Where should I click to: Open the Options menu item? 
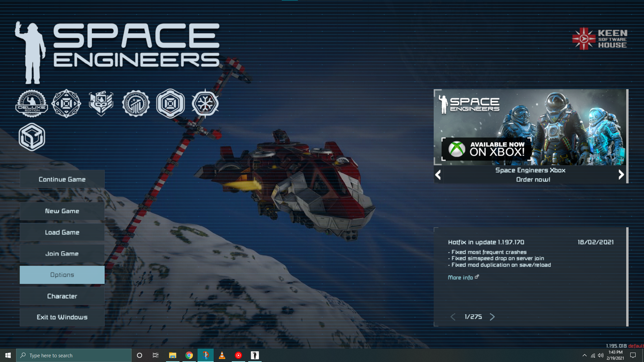click(62, 275)
